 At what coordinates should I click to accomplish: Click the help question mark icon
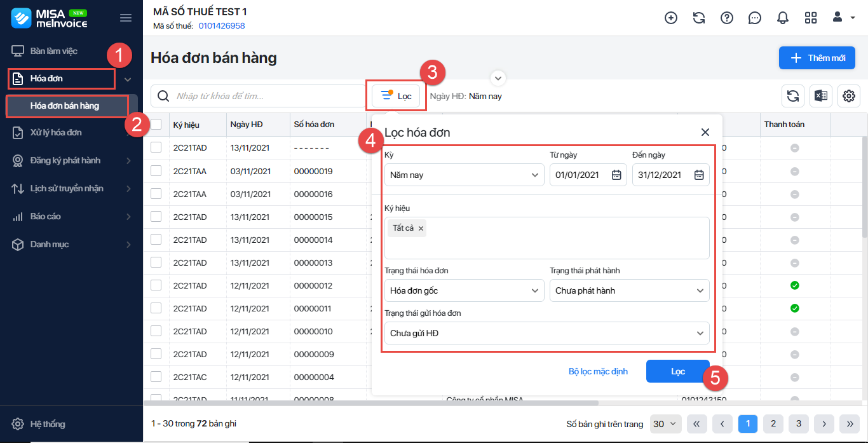point(726,18)
